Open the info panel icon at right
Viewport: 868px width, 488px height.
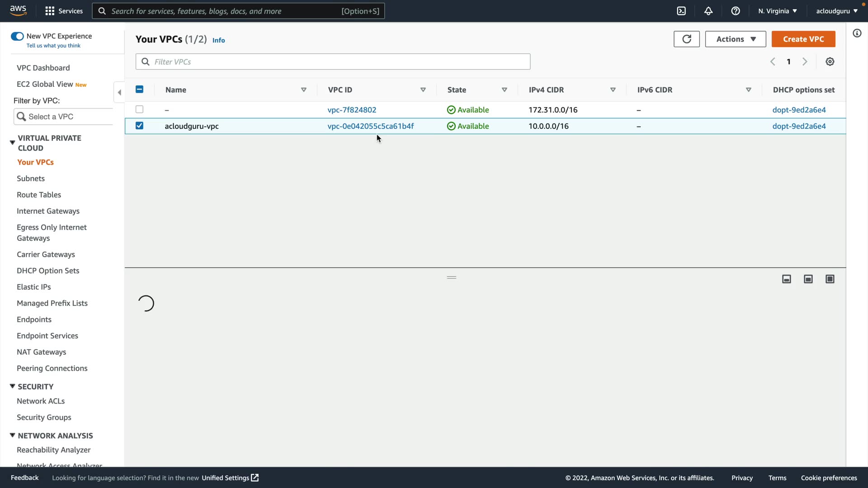(x=857, y=33)
